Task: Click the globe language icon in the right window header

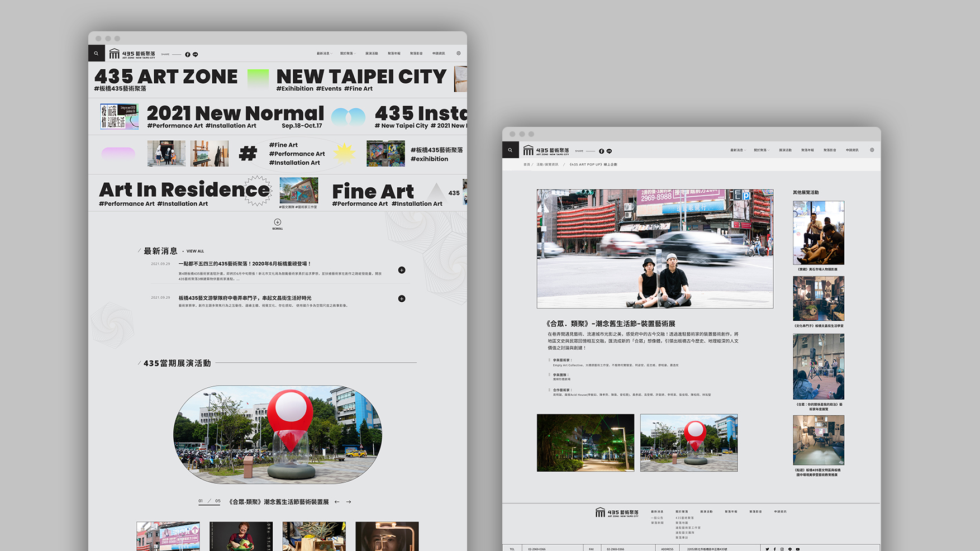Action: [872, 150]
